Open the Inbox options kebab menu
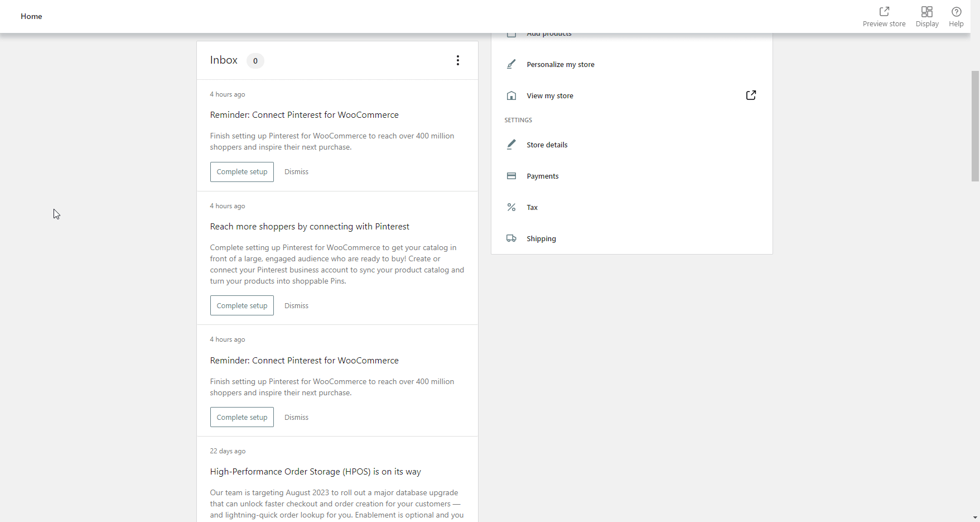This screenshot has width=980, height=522. 458,60
